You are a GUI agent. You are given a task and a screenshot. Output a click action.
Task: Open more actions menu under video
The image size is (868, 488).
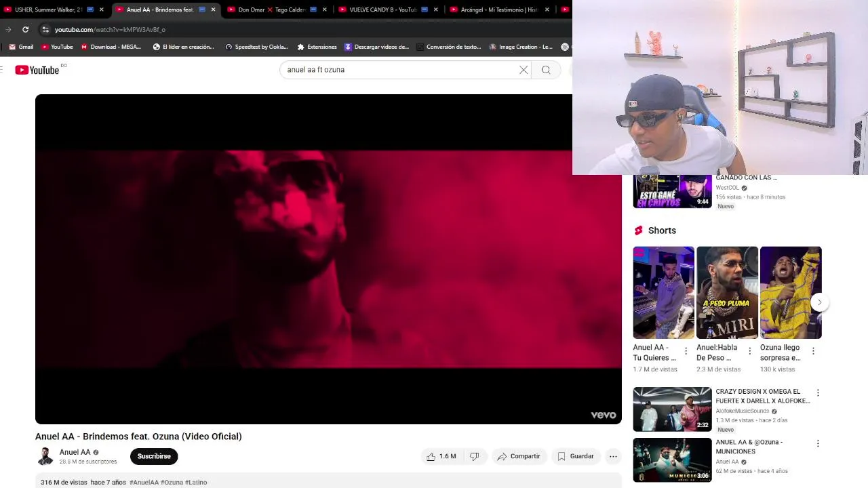click(x=613, y=456)
